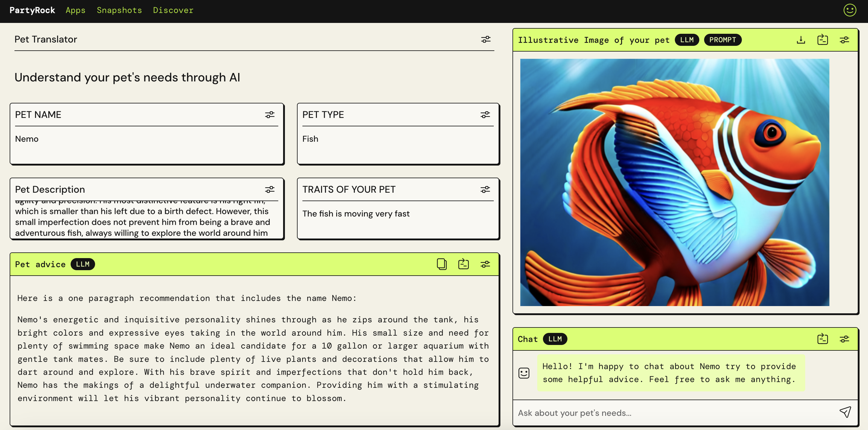Toggle the PROMPT view badge
This screenshot has width=868, height=430.
coord(723,40)
